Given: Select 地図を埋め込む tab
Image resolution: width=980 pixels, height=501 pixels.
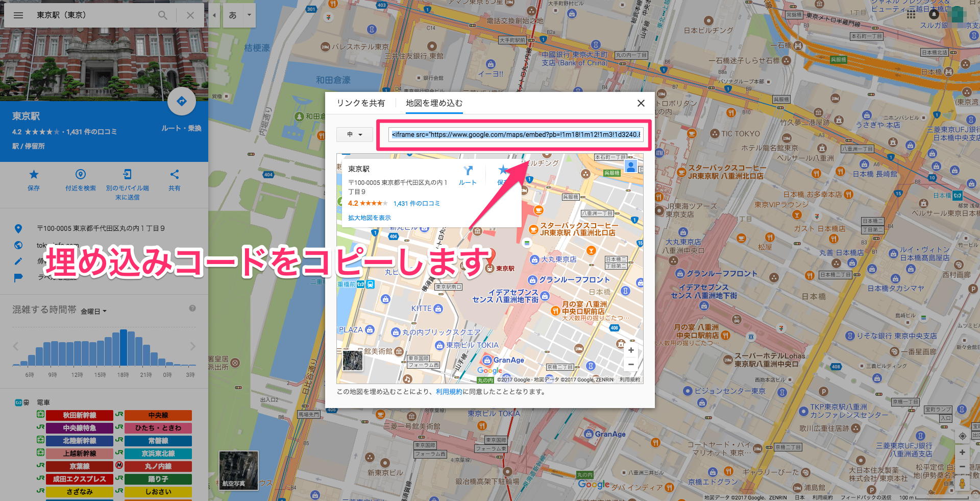Looking at the screenshot, I should pyautogui.click(x=434, y=103).
